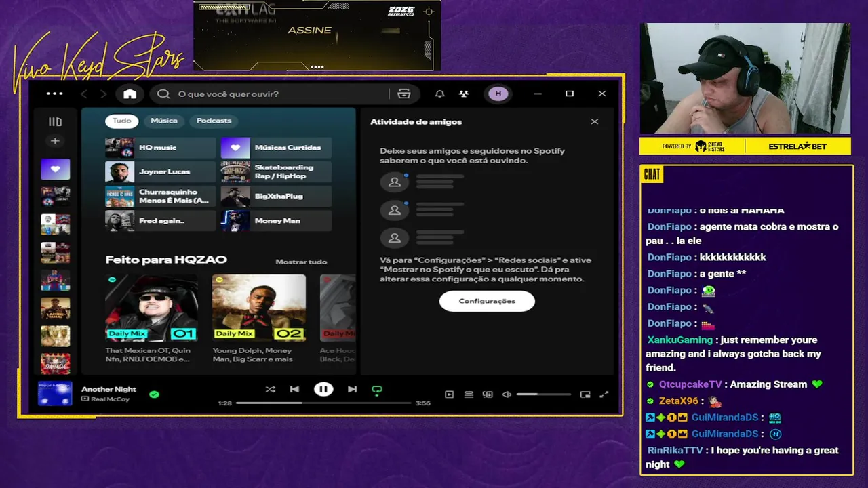Click the now playing album art
868x488 pixels.
[55, 393]
